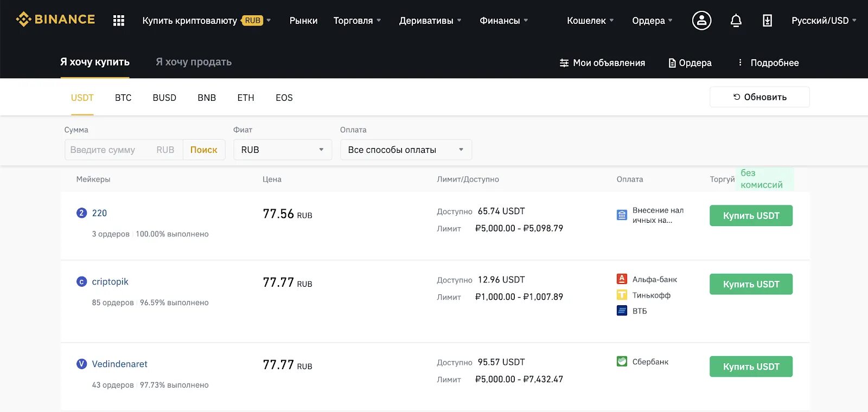The width and height of the screenshot is (868, 412).
Task: Open criptopik profile link
Action: tap(110, 281)
